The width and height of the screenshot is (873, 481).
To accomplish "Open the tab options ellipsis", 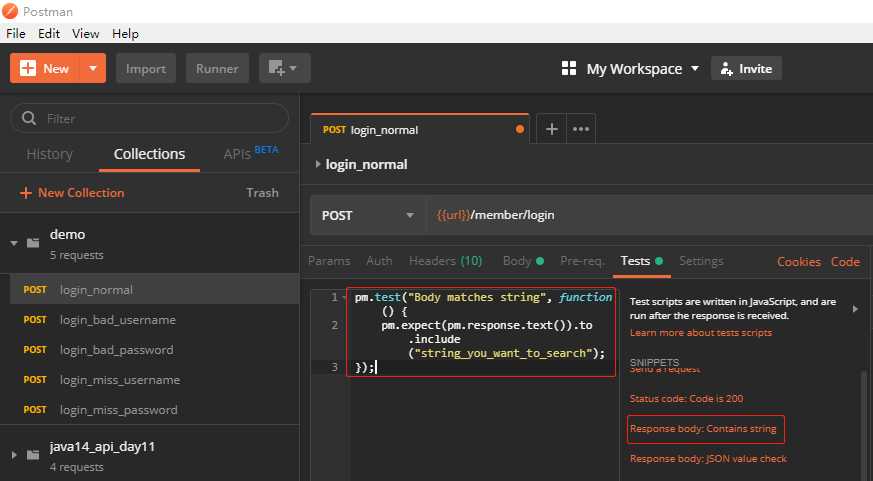I will 581,129.
